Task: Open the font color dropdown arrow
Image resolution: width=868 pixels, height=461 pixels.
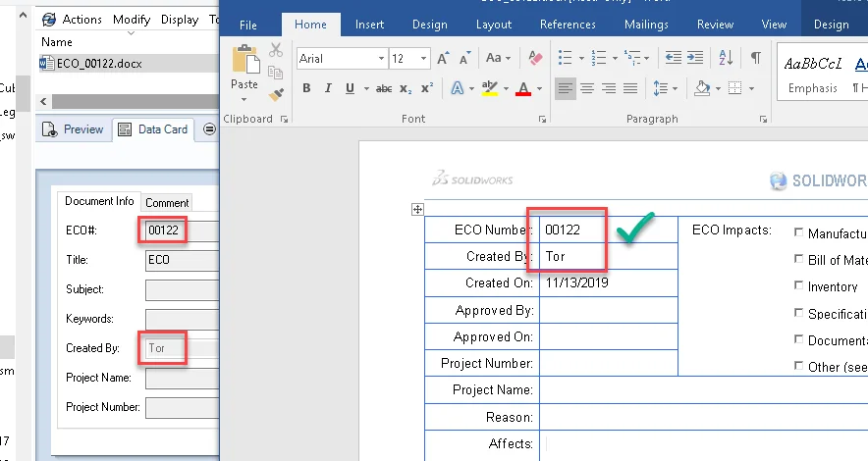Action: (540, 89)
